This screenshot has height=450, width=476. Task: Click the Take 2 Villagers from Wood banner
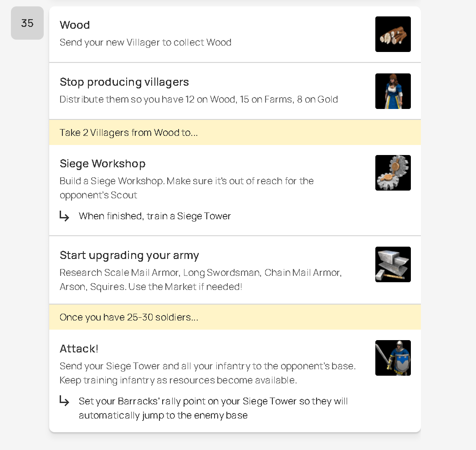click(128, 133)
